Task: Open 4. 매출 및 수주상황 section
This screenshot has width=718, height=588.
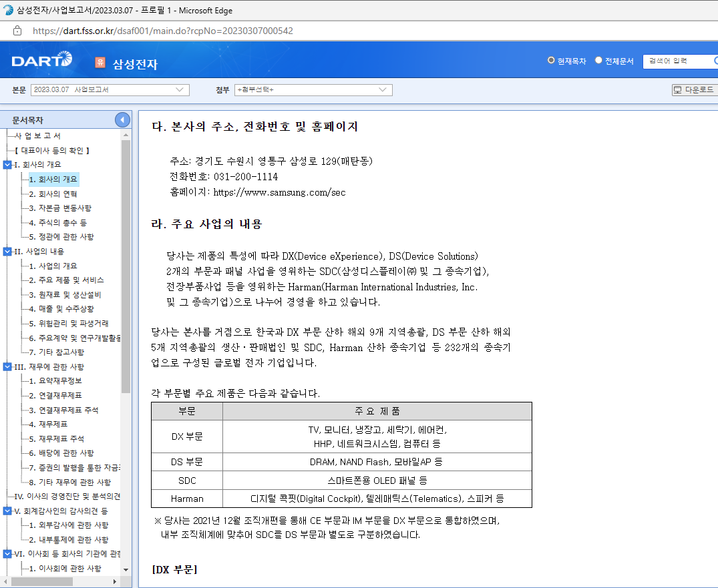Action: click(61, 309)
